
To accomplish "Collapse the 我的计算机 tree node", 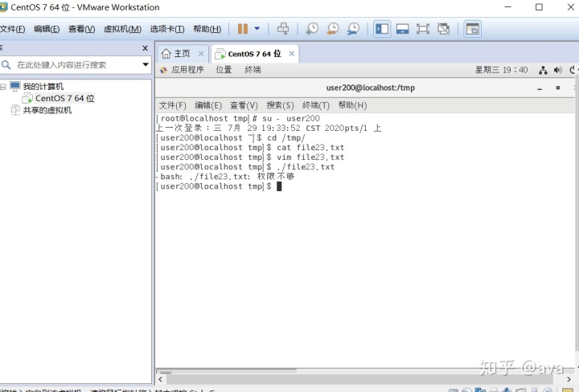I will pos(3,87).
